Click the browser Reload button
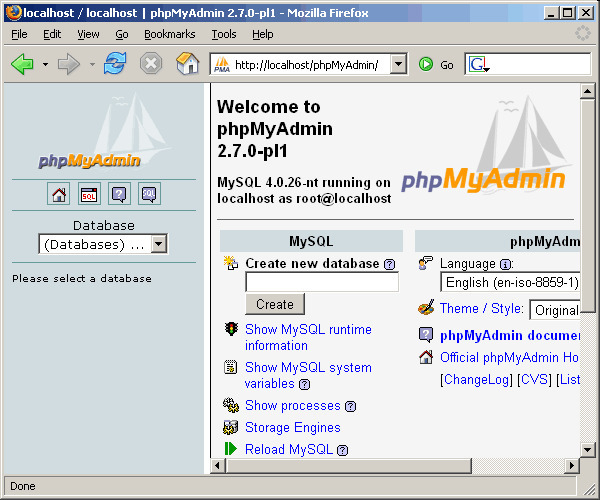Screen dimensions: 600x500 [115, 64]
